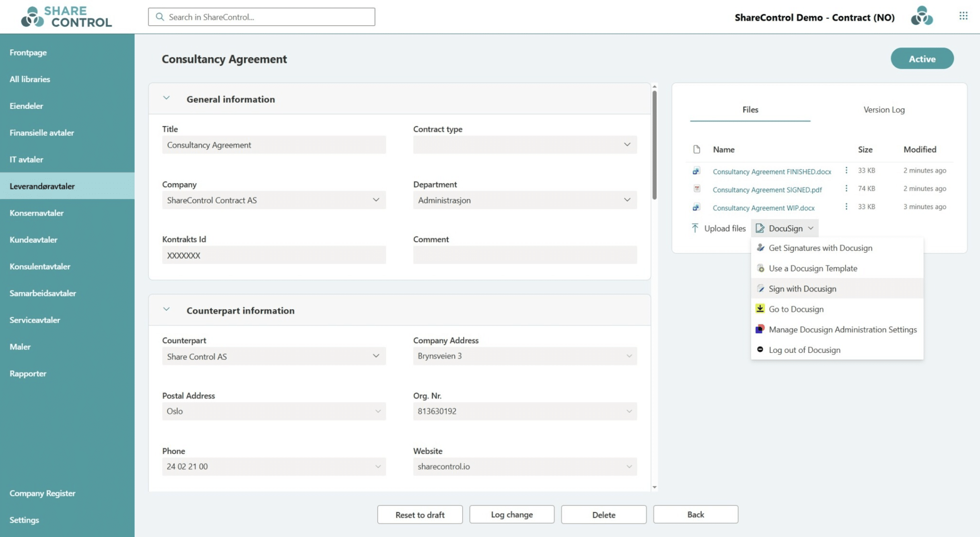Open the Postal Address dropdown

[x=274, y=411]
